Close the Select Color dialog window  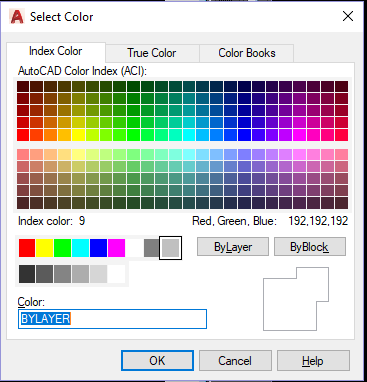click(x=348, y=16)
